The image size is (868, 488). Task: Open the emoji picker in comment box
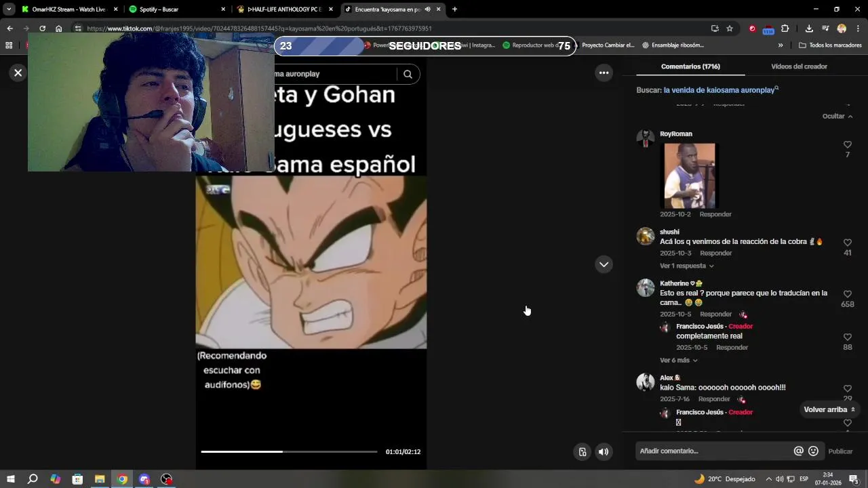[813, 451]
